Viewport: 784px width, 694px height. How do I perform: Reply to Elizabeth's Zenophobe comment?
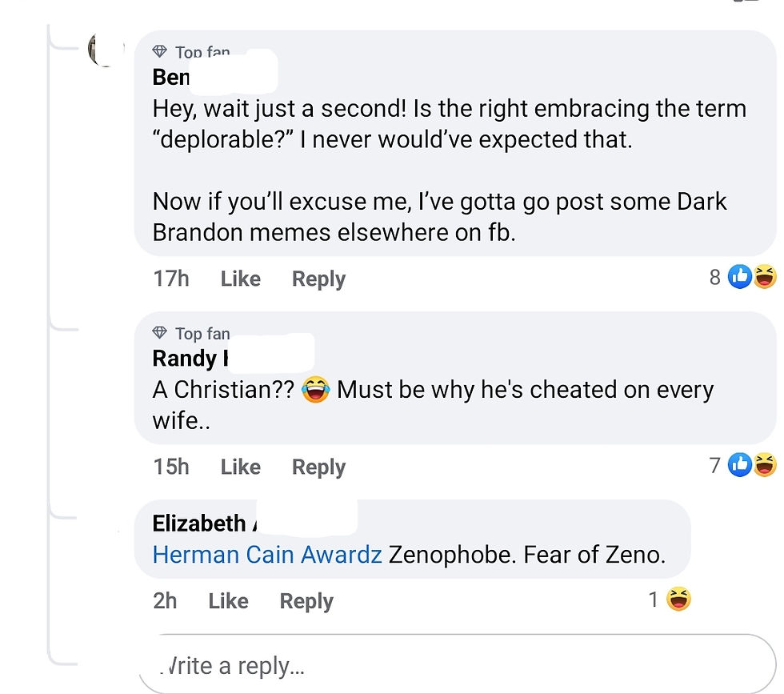[x=306, y=601]
